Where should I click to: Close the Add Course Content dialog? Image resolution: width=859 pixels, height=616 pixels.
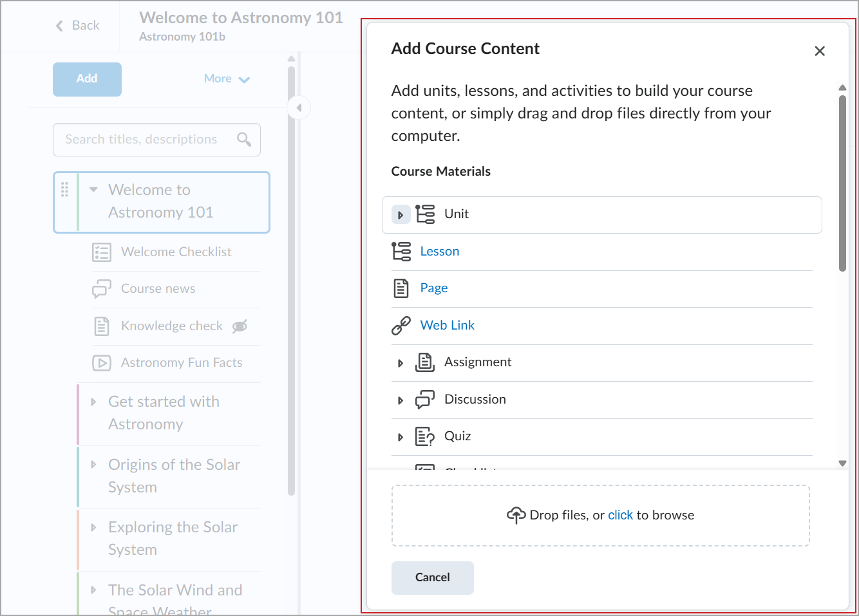820,51
